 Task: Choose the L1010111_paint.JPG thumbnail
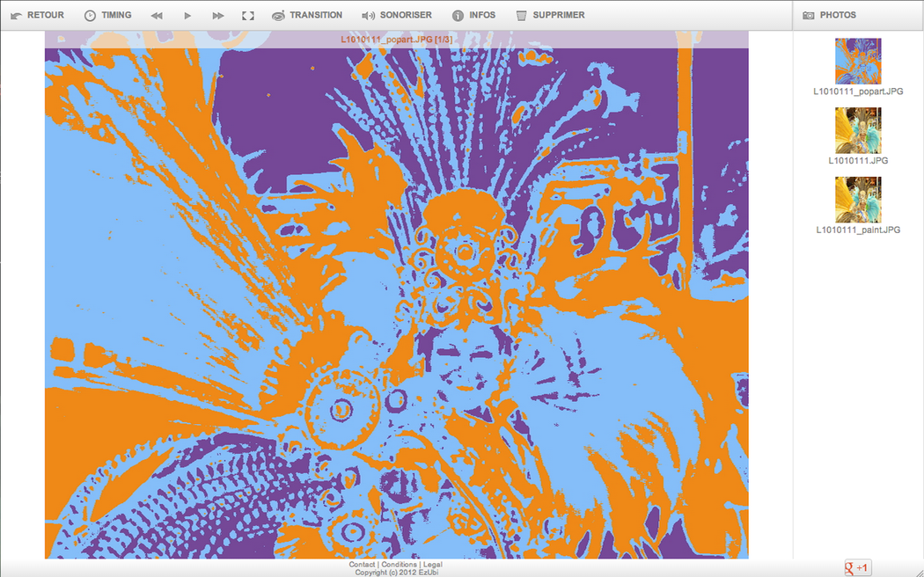[858, 200]
